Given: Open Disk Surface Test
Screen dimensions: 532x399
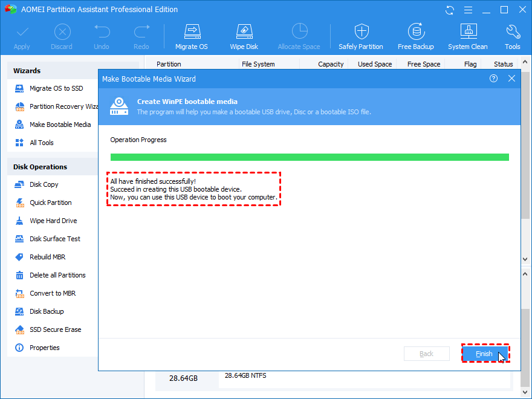Looking at the screenshot, I should tap(55, 239).
